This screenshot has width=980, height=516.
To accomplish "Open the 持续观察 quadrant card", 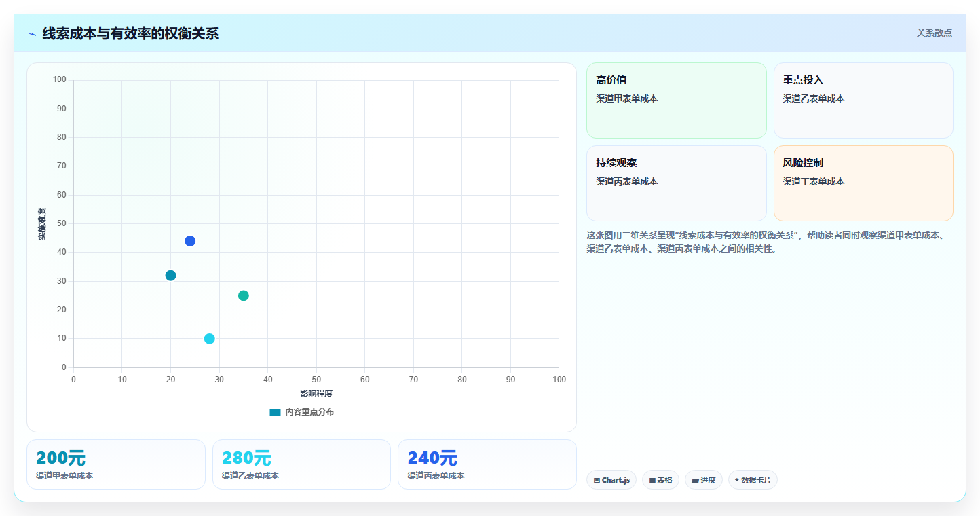I will tap(676, 183).
